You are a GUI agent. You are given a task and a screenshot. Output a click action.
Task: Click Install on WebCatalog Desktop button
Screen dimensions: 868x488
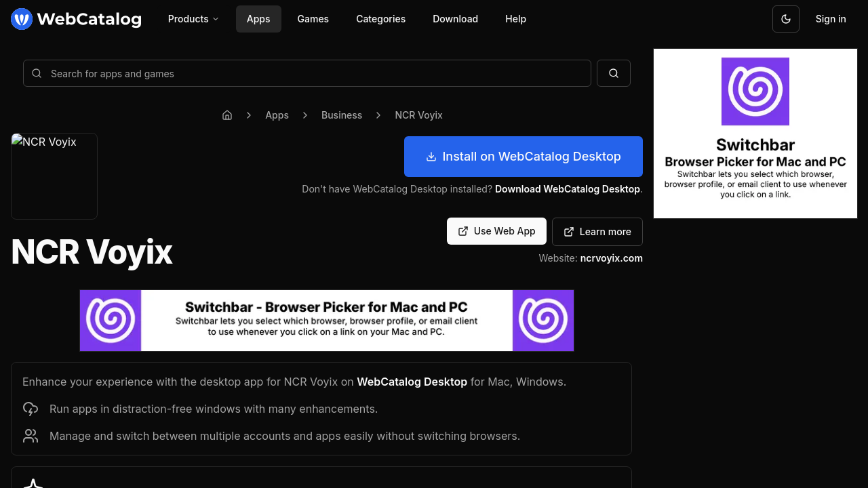point(524,157)
